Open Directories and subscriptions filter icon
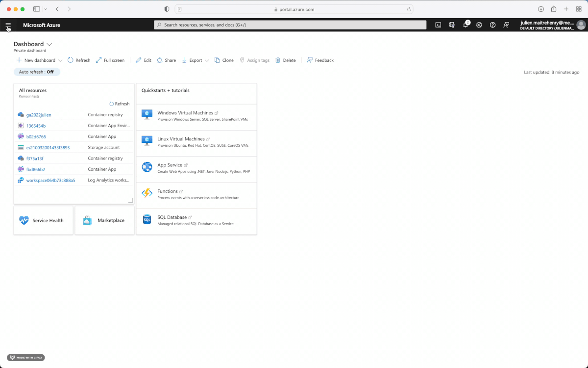 (x=452, y=25)
